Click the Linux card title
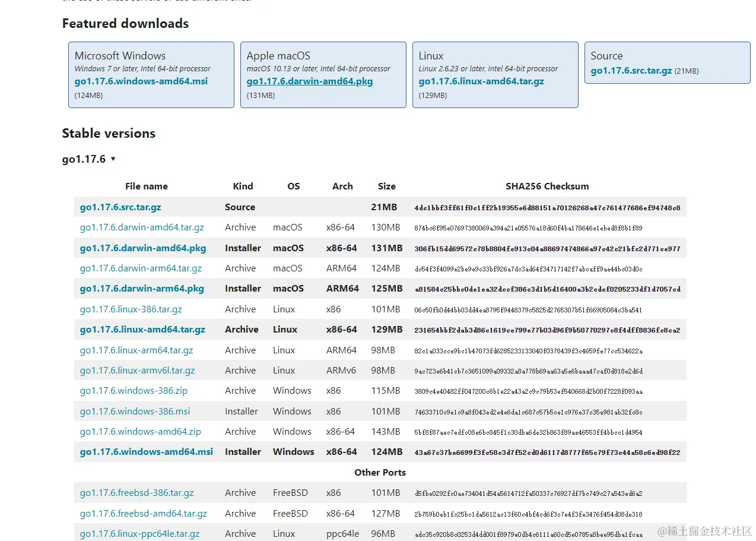The height and width of the screenshot is (541, 756). pyautogui.click(x=431, y=56)
